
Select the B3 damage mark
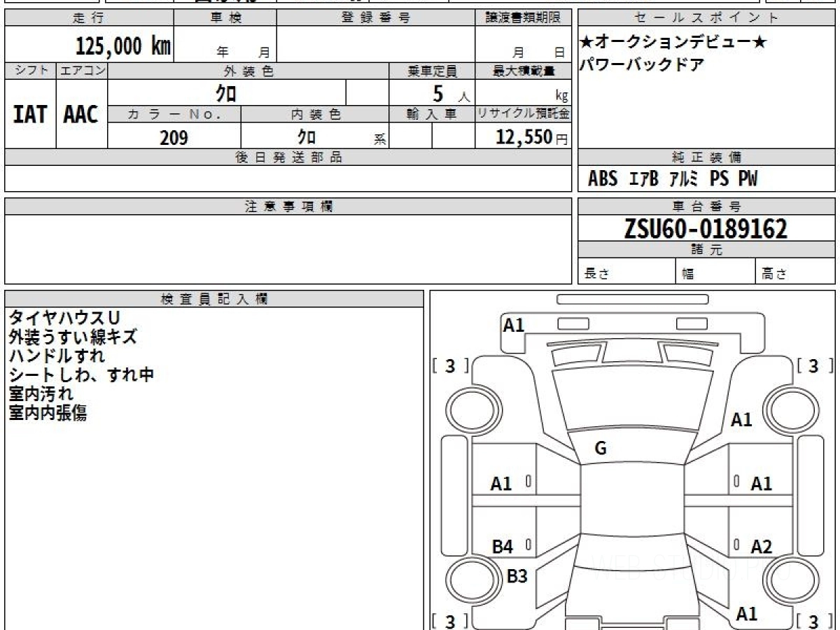[x=517, y=576]
